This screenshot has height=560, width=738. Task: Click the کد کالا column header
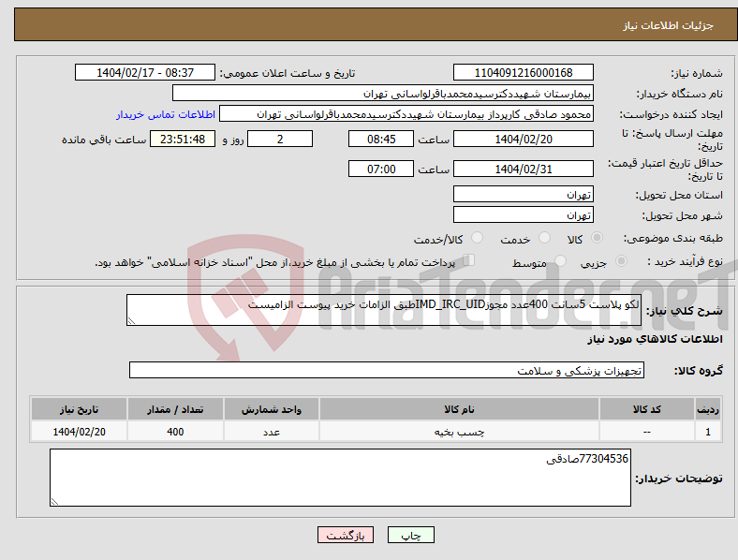coord(647,409)
